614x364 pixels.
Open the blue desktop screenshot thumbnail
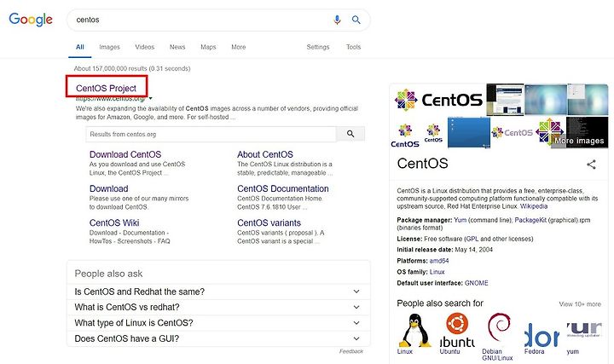(469, 132)
